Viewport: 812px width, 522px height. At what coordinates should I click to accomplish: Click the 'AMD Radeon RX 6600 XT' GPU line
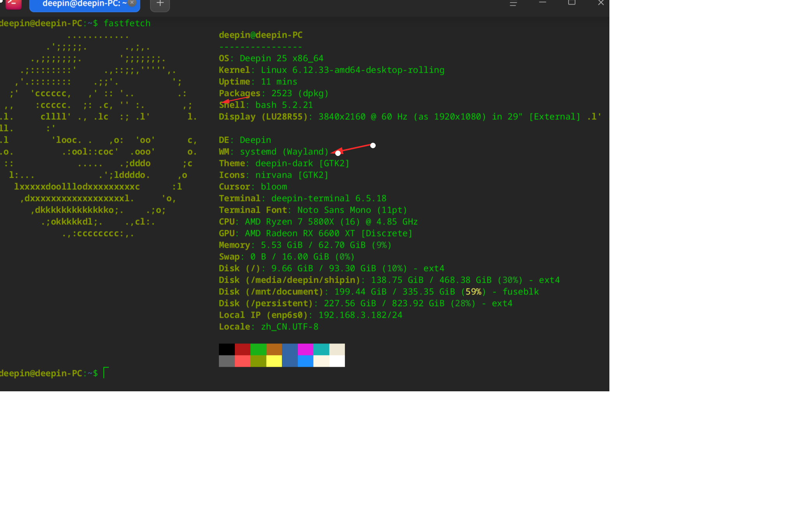point(315,233)
